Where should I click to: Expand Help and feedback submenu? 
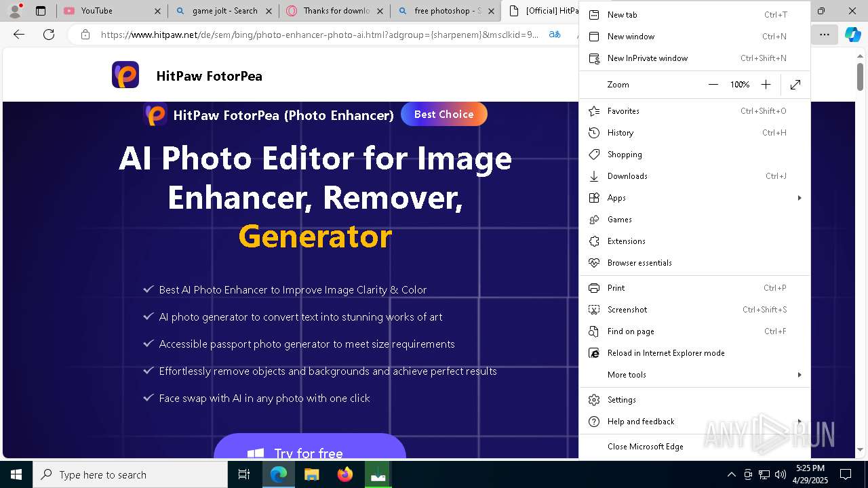coord(694,422)
